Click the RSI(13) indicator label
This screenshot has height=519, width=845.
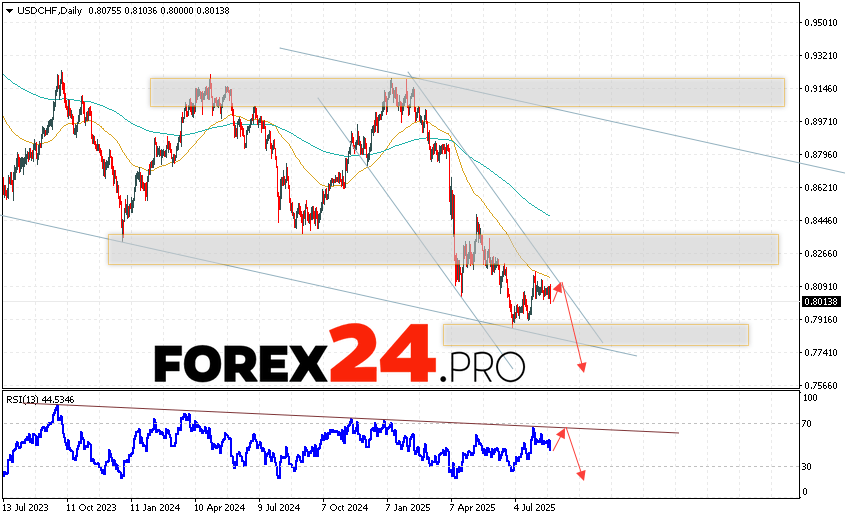[x=40, y=398]
